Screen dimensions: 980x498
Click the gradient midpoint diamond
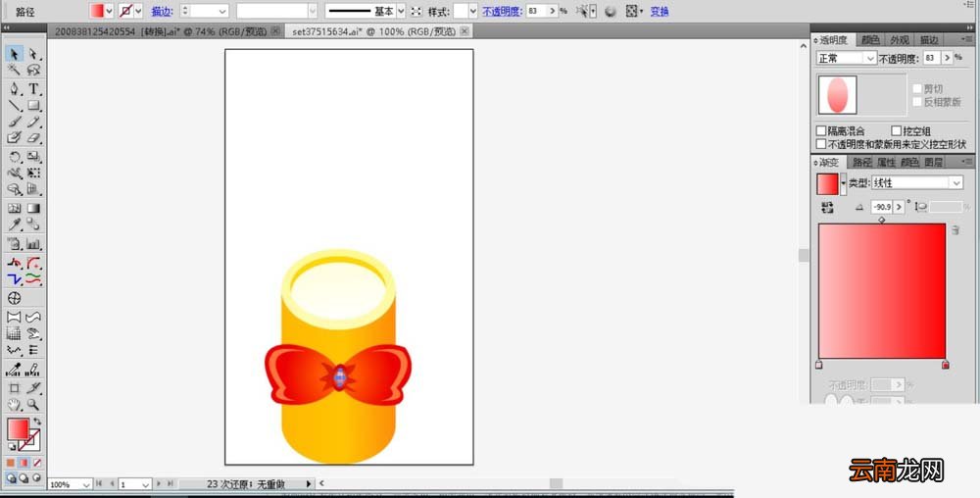click(881, 220)
